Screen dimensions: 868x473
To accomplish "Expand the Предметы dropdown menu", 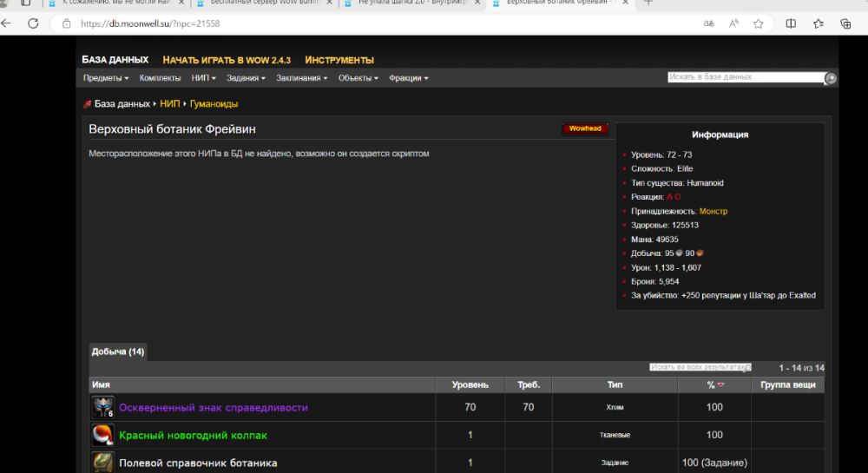I will [x=105, y=78].
